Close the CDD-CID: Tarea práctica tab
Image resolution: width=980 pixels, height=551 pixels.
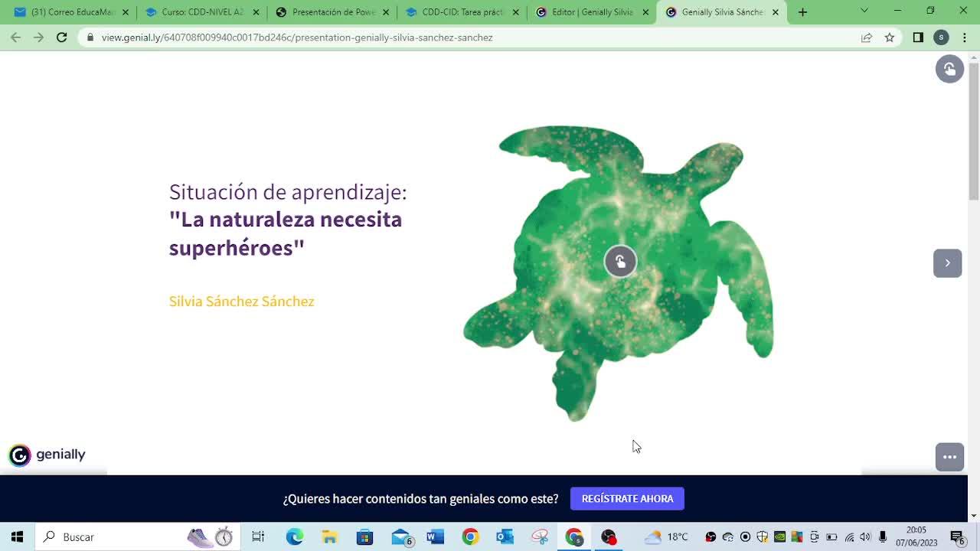(x=516, y=12)
